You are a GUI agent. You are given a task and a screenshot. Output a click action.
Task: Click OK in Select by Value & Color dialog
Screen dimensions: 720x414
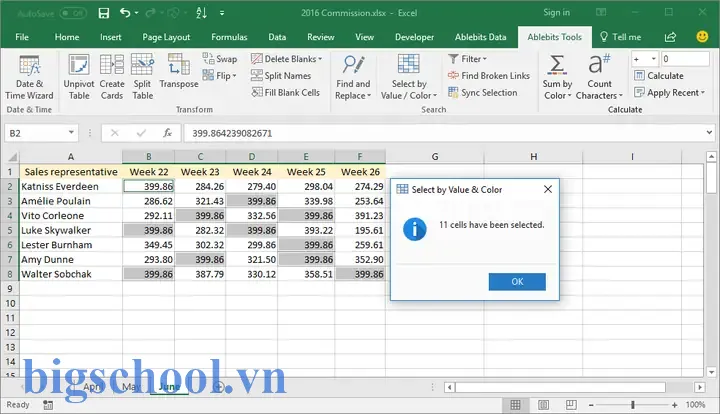(x=517, y=282)
